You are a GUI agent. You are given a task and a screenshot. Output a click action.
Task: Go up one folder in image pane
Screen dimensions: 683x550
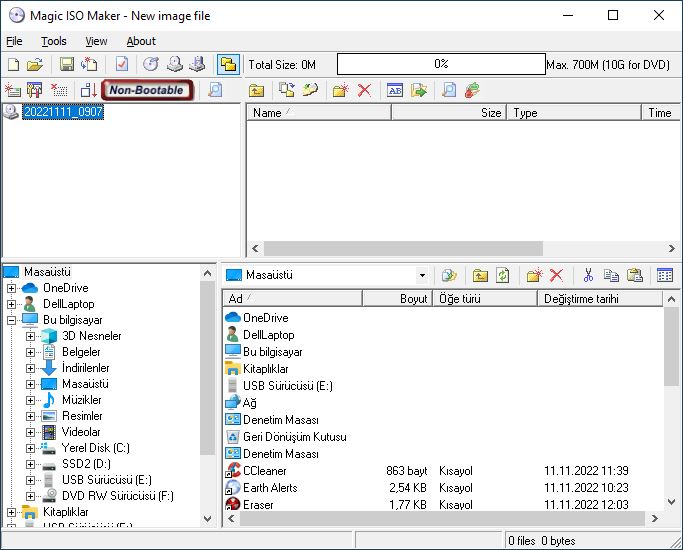(257, 91)
